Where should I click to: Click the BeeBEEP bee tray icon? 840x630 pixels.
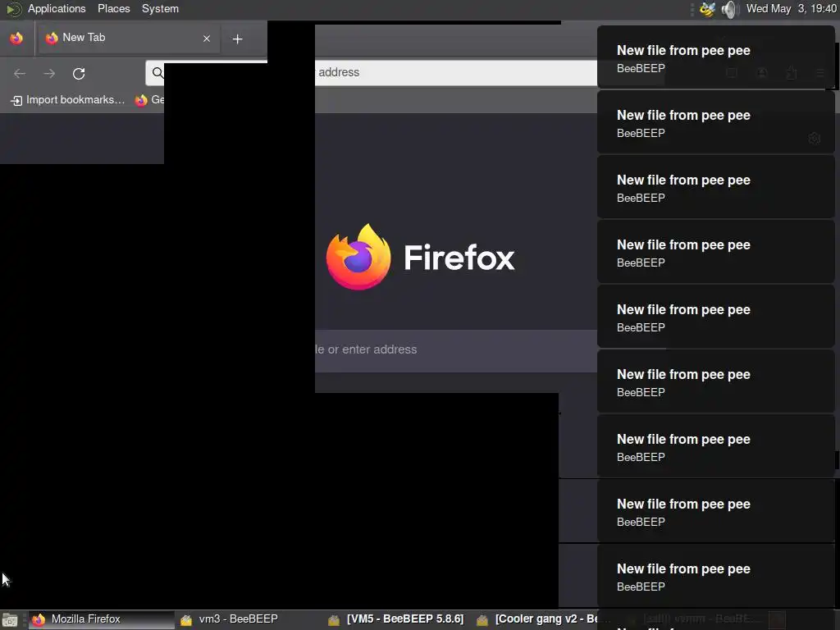pos(707,9)
